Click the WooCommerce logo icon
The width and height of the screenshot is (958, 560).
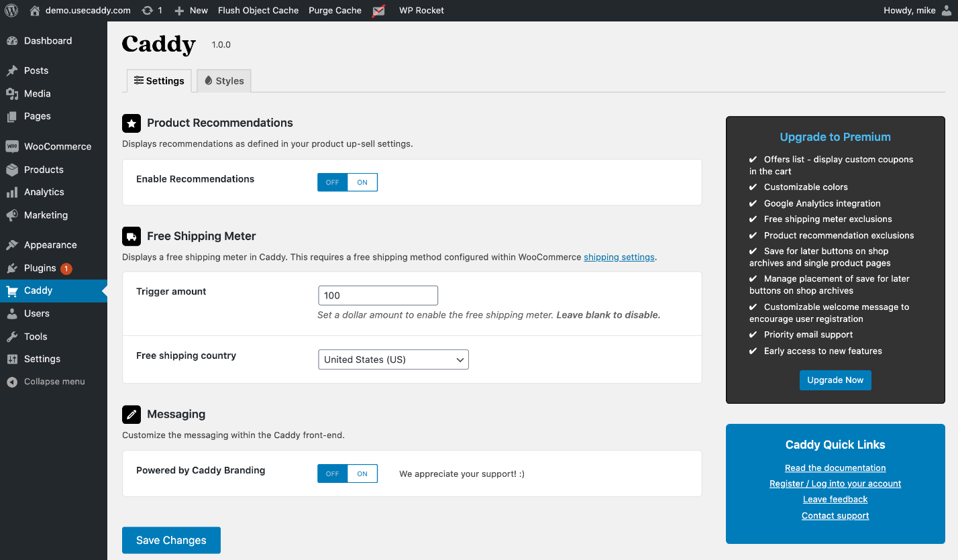coord(12,146)
